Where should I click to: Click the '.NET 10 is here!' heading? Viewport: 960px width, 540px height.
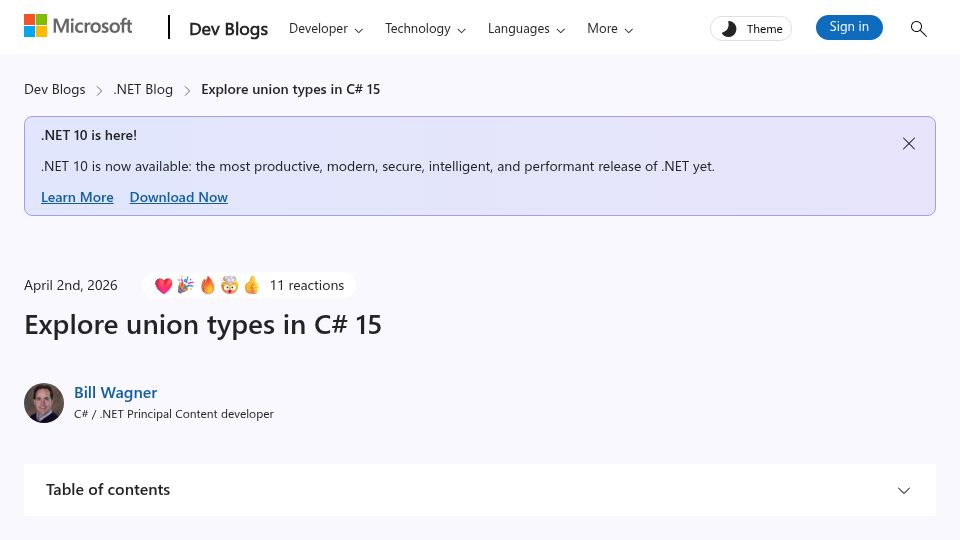click(x=89, y=135)
